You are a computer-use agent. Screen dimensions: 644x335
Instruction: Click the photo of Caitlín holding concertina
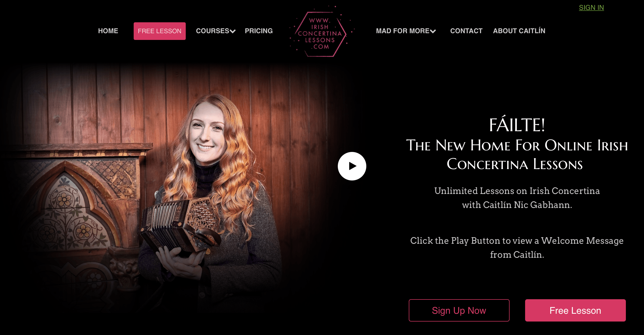(176, 192)
